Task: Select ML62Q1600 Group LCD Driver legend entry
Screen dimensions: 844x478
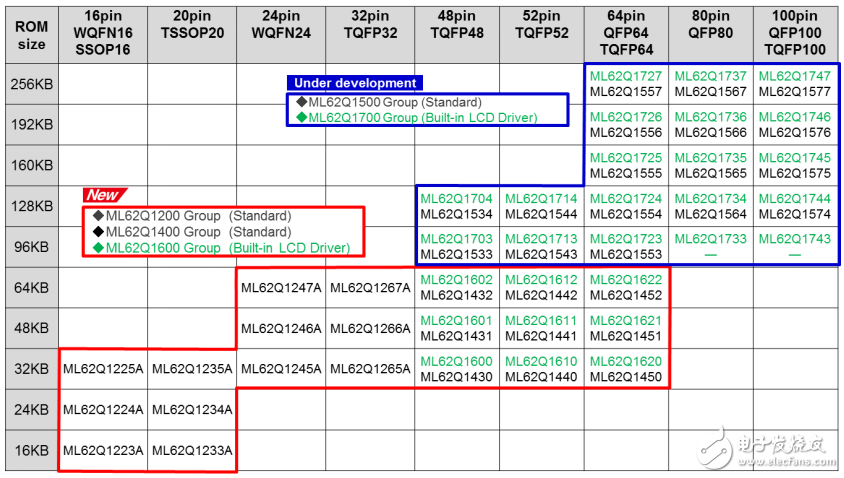Action: coord(222,248)
